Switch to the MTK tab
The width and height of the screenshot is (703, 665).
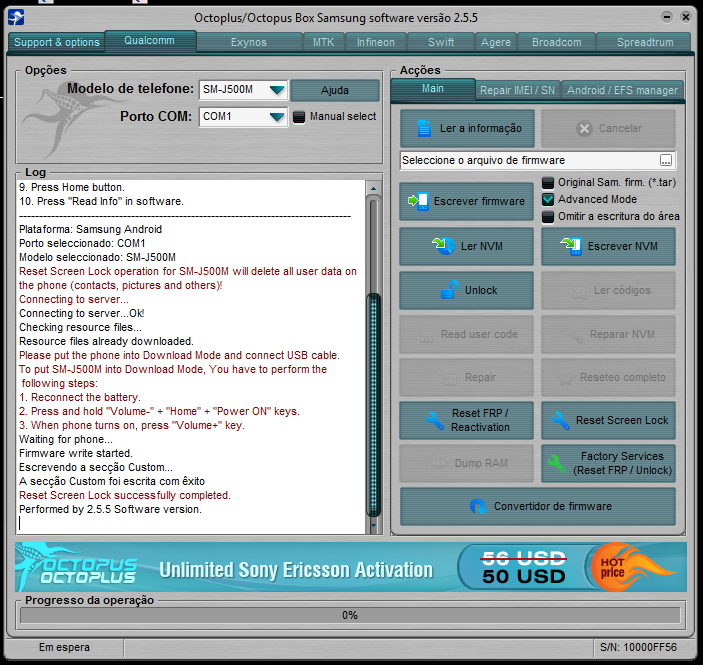click(x=324, y=42)
